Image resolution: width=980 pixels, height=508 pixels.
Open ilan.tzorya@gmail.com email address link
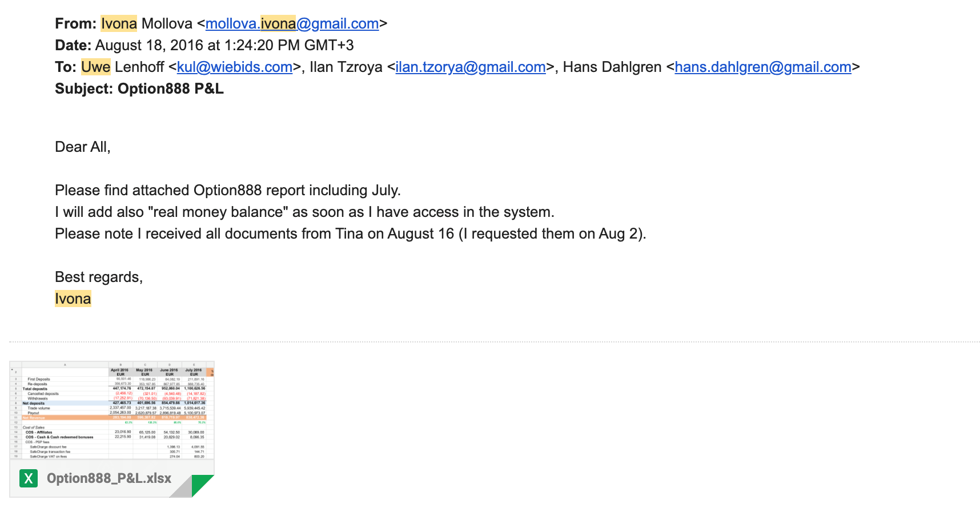(471, 67)
